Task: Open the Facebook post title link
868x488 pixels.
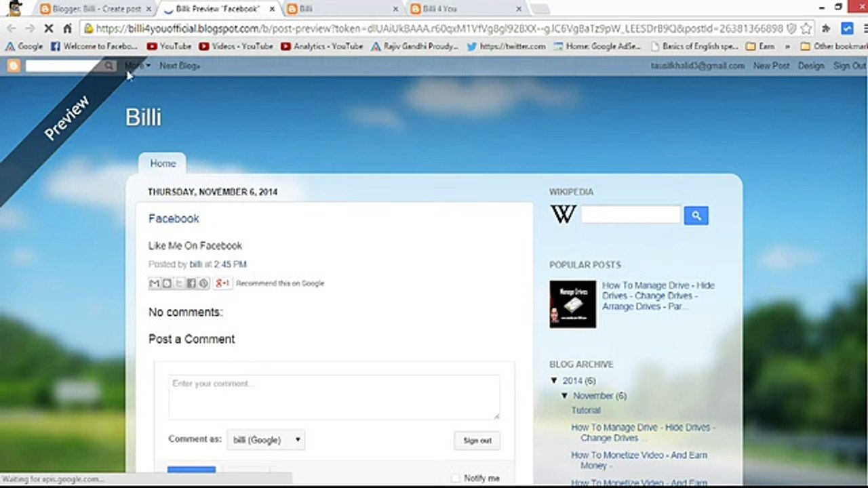Action: tap(174, 218)
